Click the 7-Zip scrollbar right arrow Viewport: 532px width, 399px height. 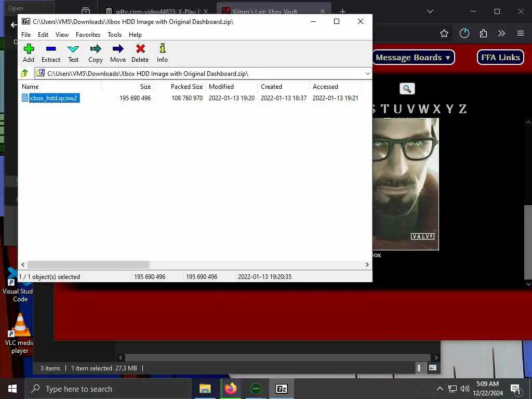click(x=367, y=264)
